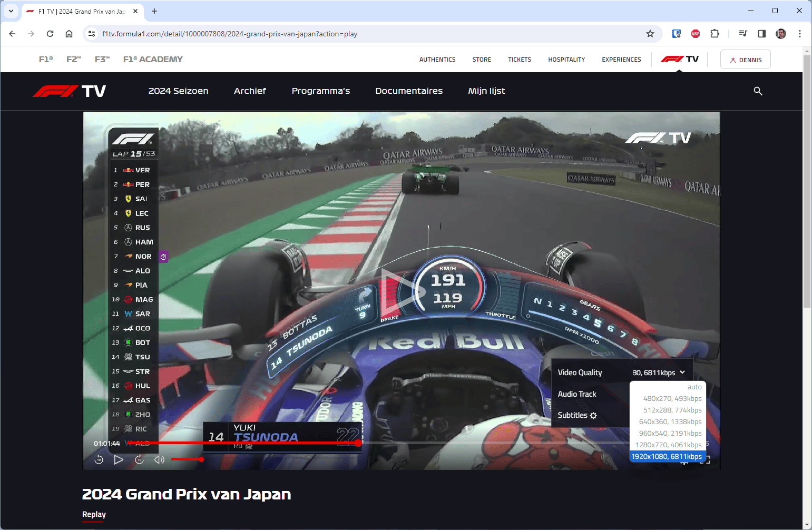This screenshot has width=812, height=530.
Task: Open the Store link
Action: coord(482,60)
